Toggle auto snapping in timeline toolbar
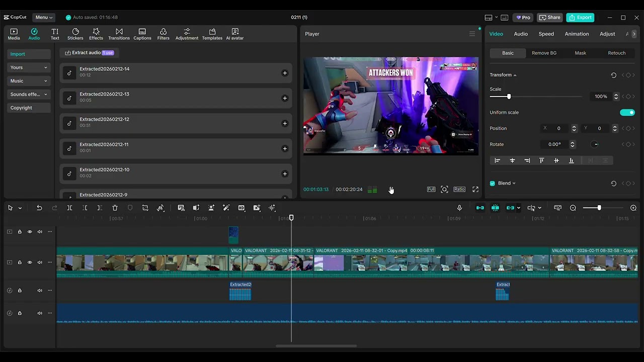This screenshot has width=644, height=362. coord(495,208)
